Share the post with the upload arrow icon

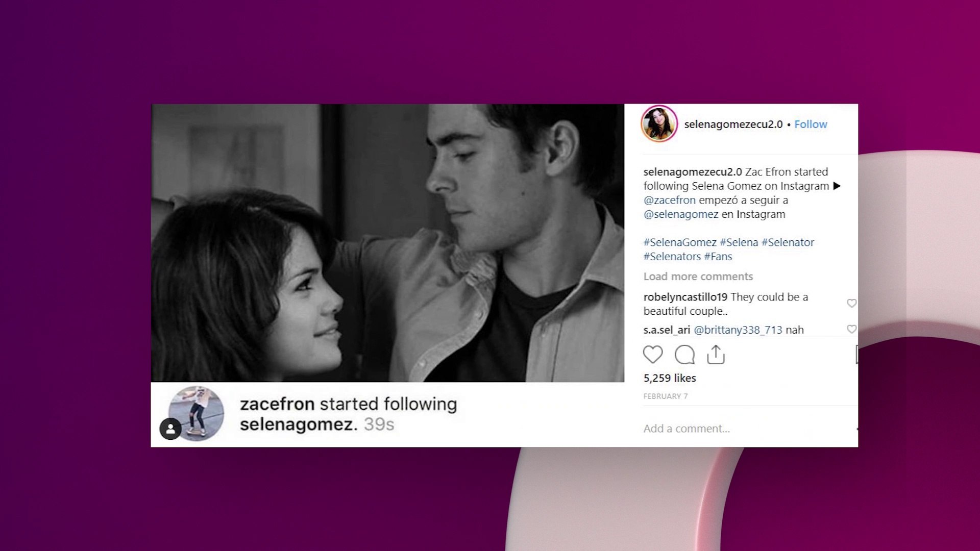tap(716, 355)
